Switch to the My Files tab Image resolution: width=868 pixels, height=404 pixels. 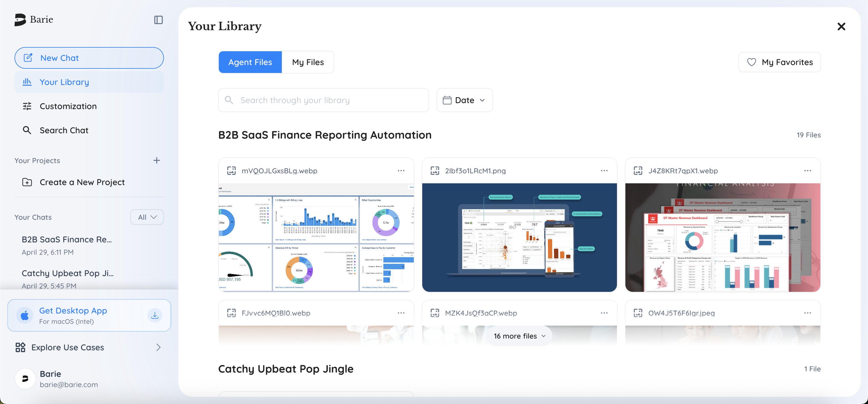(x=308, y=62)
